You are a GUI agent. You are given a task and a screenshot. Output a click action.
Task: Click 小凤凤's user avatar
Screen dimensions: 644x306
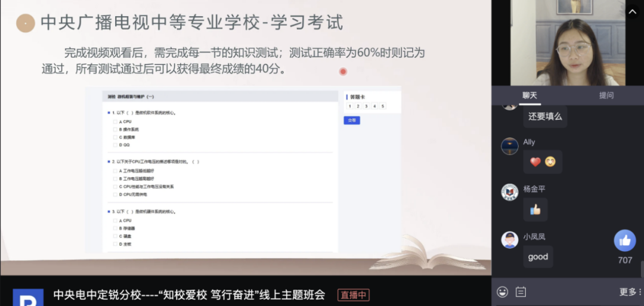[510, 240]
